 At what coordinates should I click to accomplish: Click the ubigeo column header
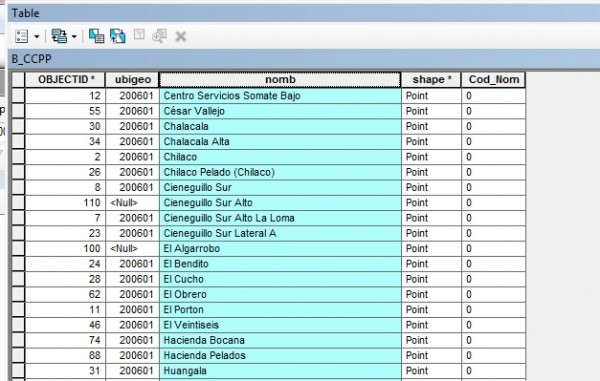point(132,80)
